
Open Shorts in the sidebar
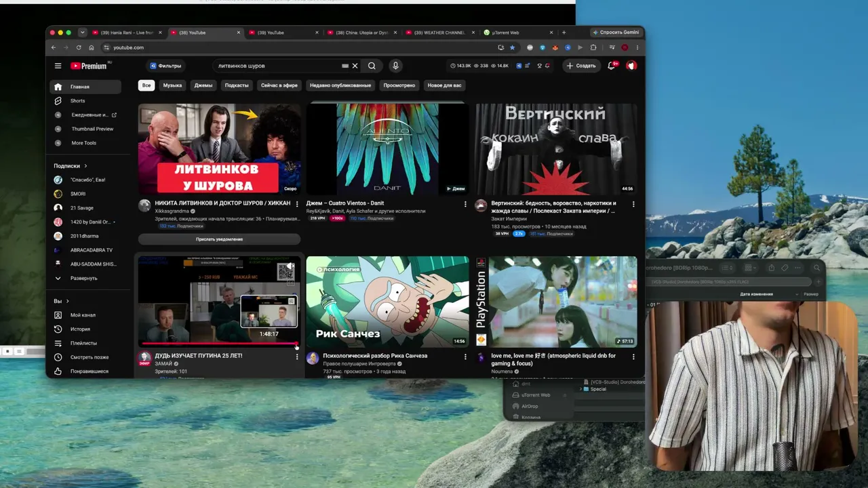coord(85,101)
